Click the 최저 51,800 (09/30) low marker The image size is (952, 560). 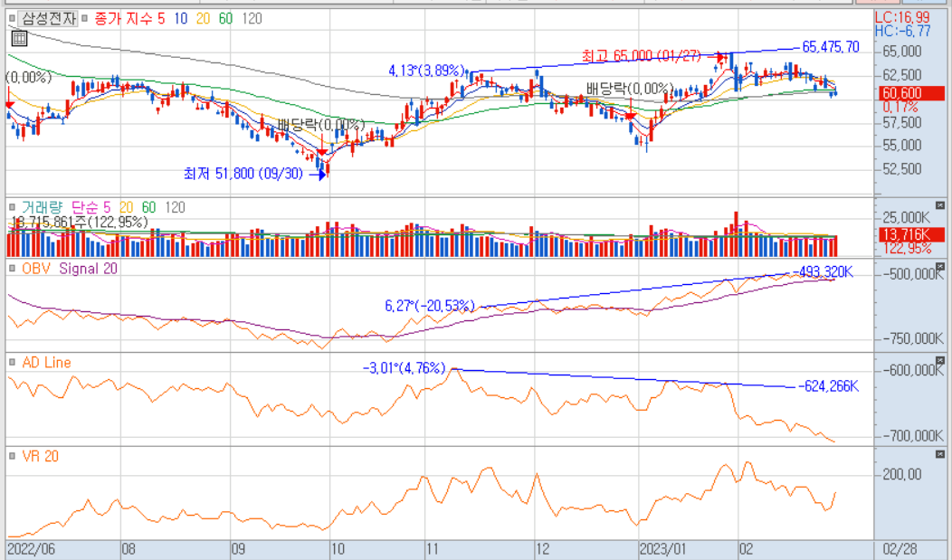[243, 174]
